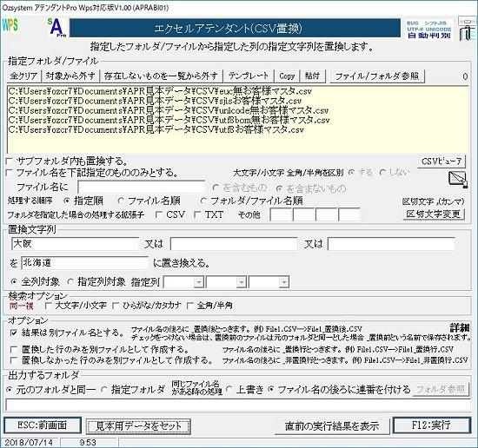
Task: Click 見本用データをセット button
Action: tap(139, 425)
